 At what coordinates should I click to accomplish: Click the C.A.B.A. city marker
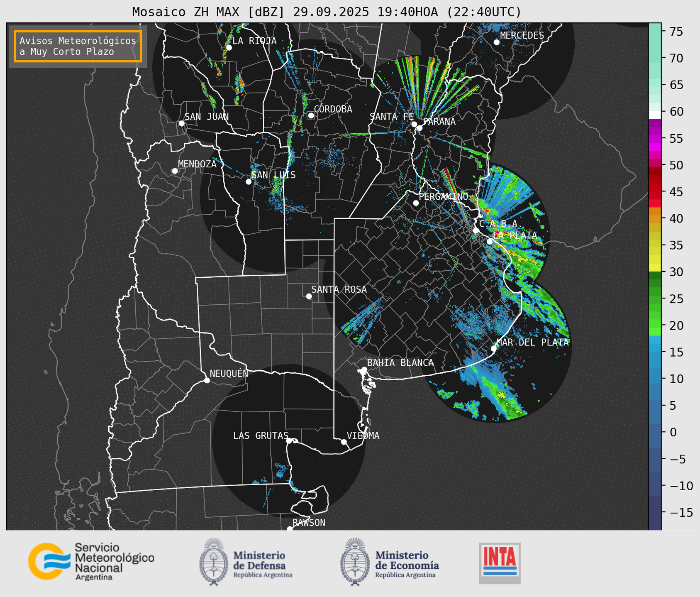click(476, 230)
